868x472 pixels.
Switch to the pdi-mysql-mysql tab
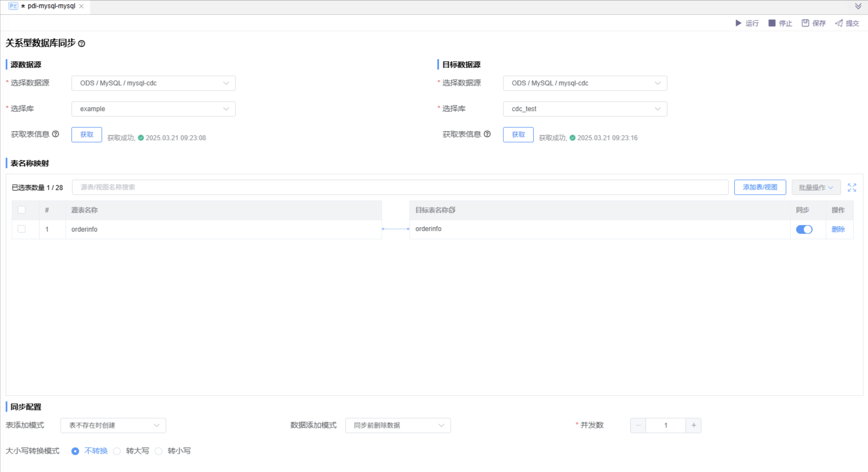click(x=51, y=6)
